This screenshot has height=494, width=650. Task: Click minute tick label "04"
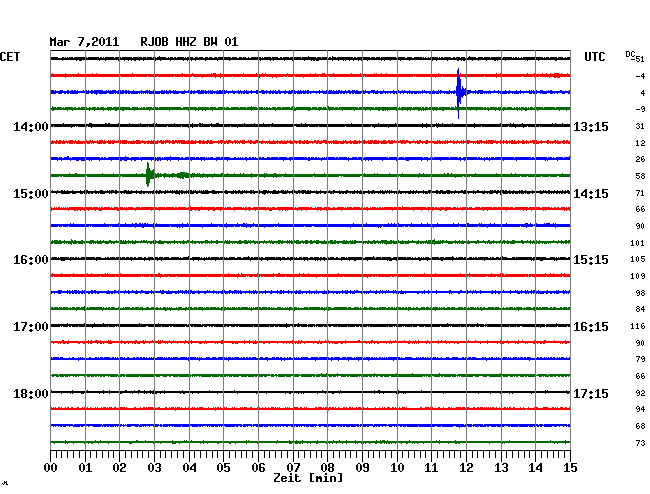click(189, 468)
